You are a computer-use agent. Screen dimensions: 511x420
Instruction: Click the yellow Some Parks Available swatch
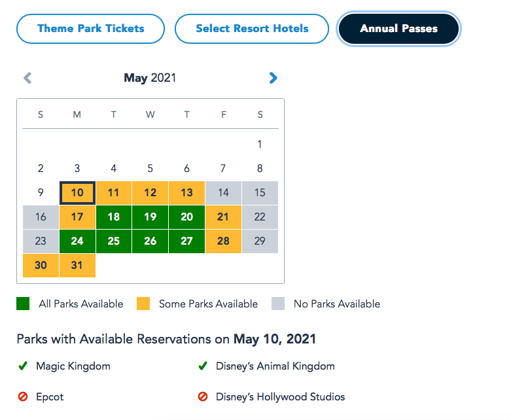click(x=143, y=304)
